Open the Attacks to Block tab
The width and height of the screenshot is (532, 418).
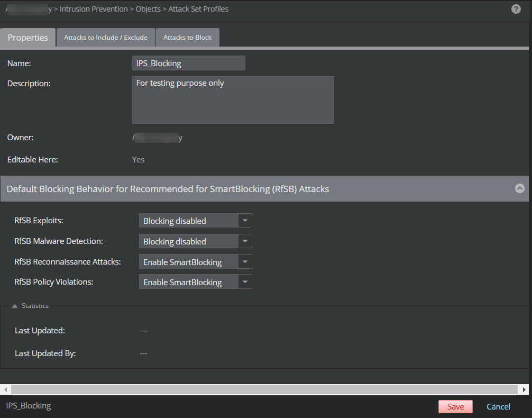click(188, 38)
